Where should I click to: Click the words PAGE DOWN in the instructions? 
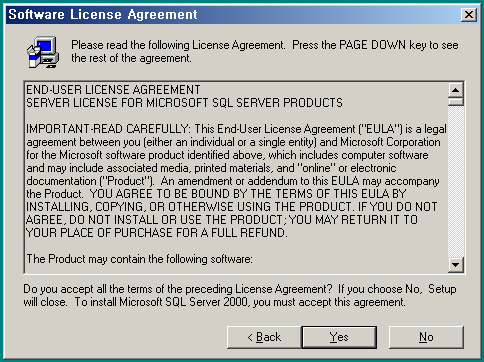[x=372, y=45]
